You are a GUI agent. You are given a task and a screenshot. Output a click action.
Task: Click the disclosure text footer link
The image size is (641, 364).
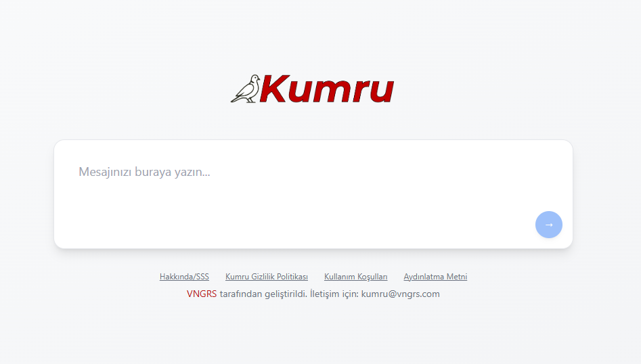pyautogui.click(x=435, y=277)
